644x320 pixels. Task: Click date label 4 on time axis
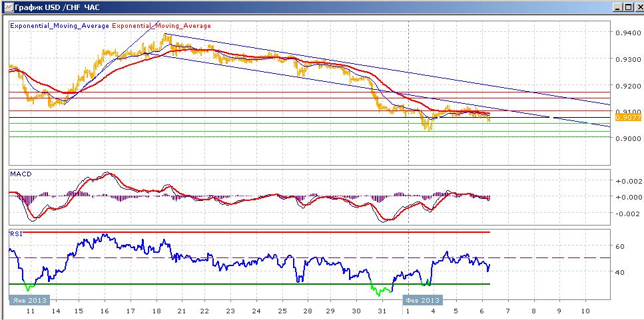coord(433,311)
